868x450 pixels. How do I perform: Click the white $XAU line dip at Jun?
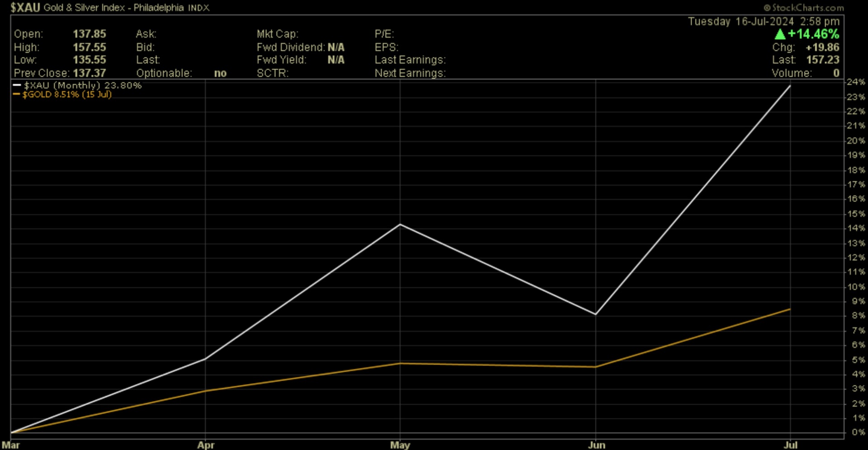tap(595, 314)
